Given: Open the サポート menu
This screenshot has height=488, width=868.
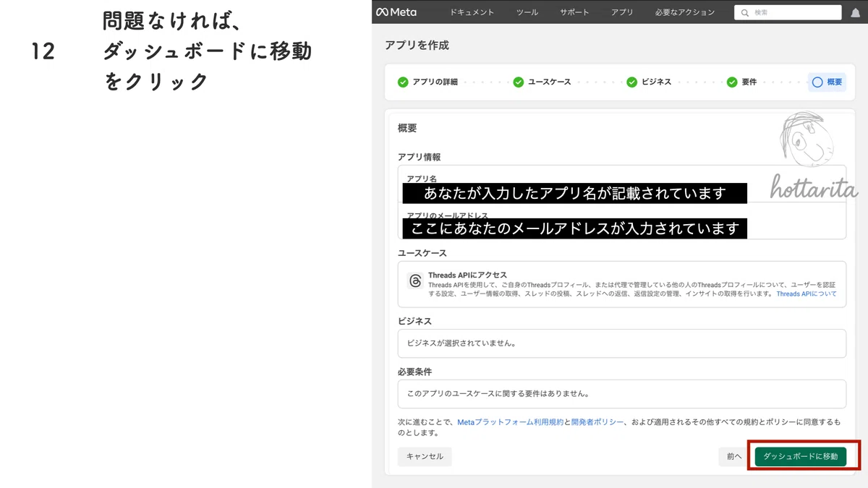Looking at the screenshot, I should (574, 12).
